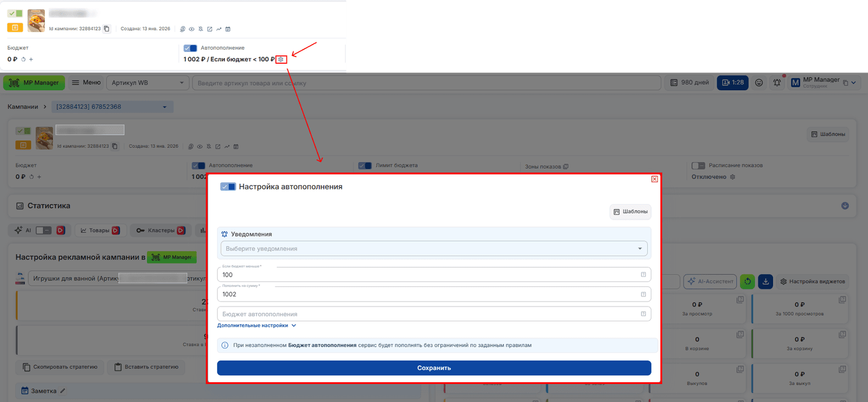The width and height of the screenshot is (868, 402).
Task: Toggle switch in Настройка автопополнения dialog header
Action: [228, 186]
